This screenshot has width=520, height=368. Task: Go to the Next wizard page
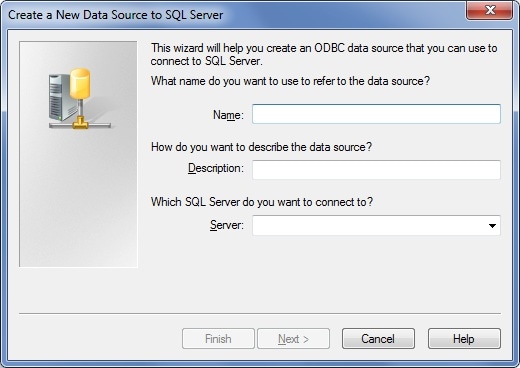pos(293,339)
